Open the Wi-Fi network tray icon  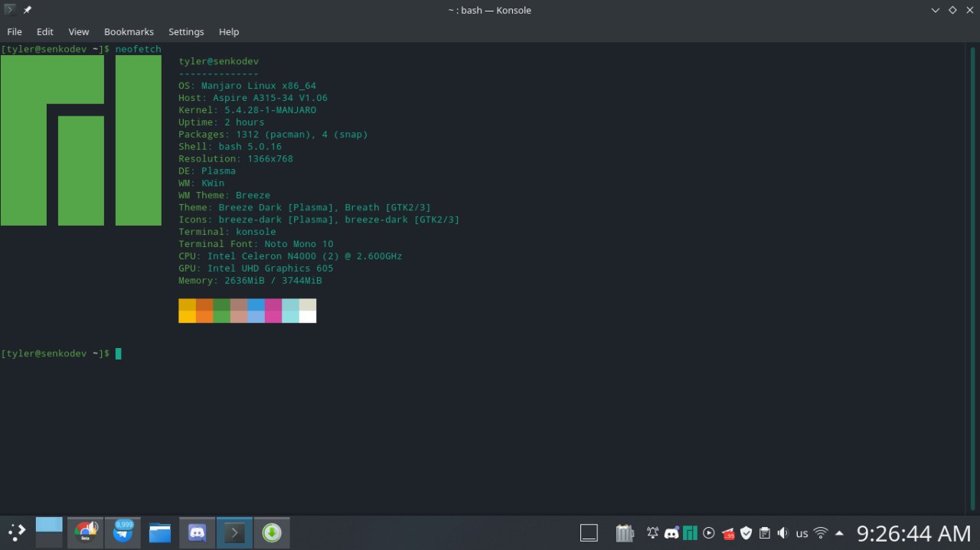tap(821, 532)
